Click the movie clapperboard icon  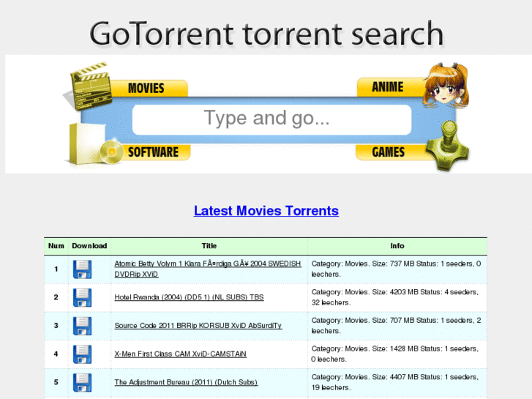[x=89, y=86]
